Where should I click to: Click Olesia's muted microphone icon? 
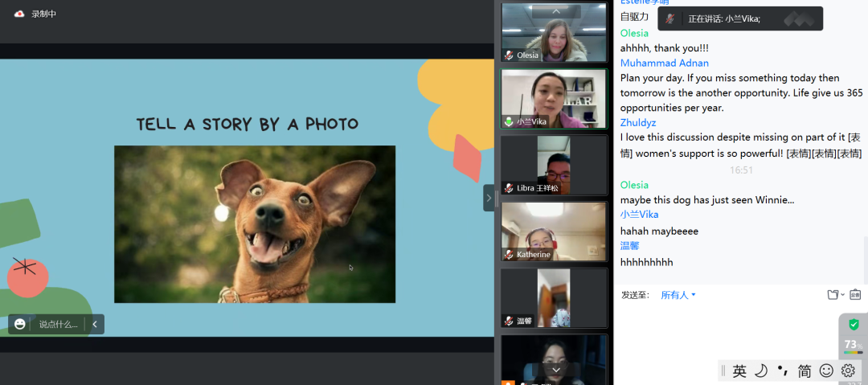coord(509,55)
